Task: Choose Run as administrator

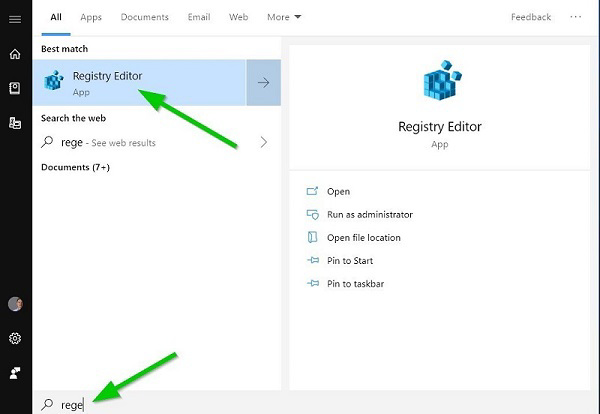Action: [369, 214]
